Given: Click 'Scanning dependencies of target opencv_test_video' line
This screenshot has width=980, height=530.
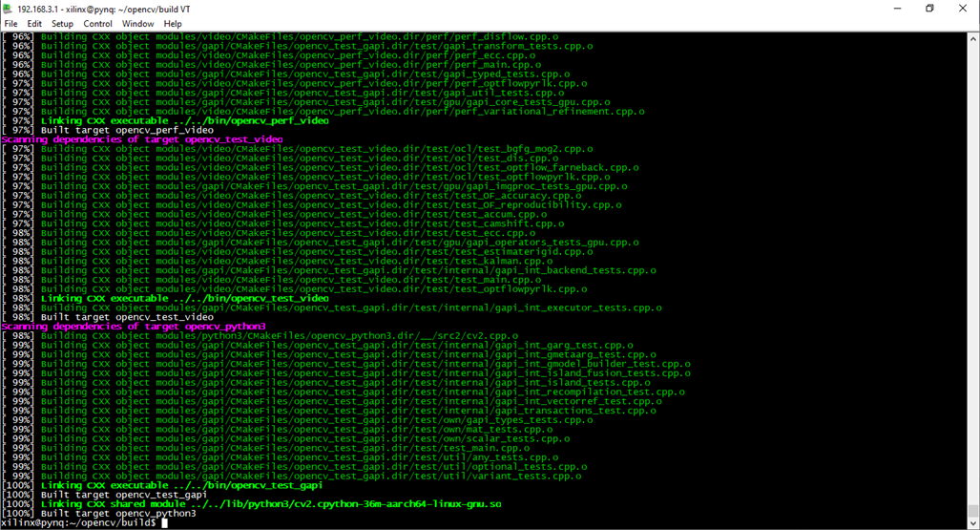Looking at the screenshot, I should tap(142, 139).
